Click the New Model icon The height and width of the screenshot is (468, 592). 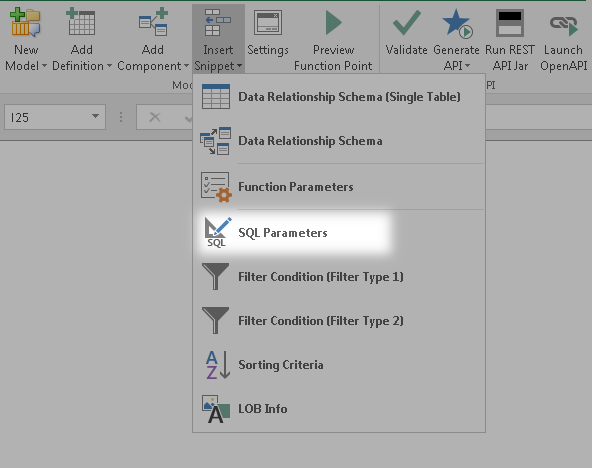pos(25,23)
